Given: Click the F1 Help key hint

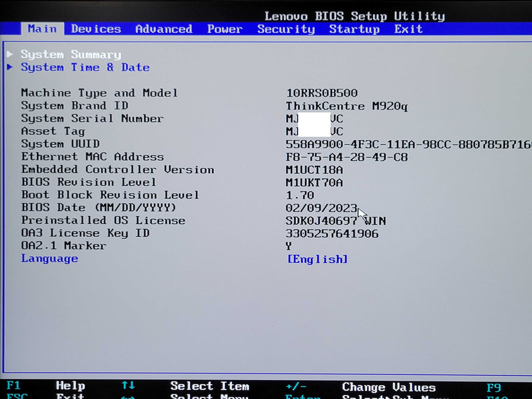Looking at the screenshot, I should pos(46,386).
